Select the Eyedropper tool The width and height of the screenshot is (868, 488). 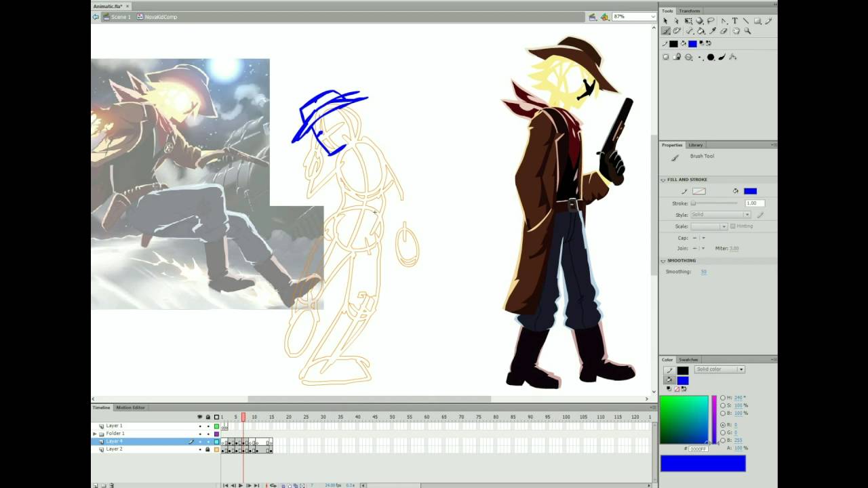coord(713,31)
